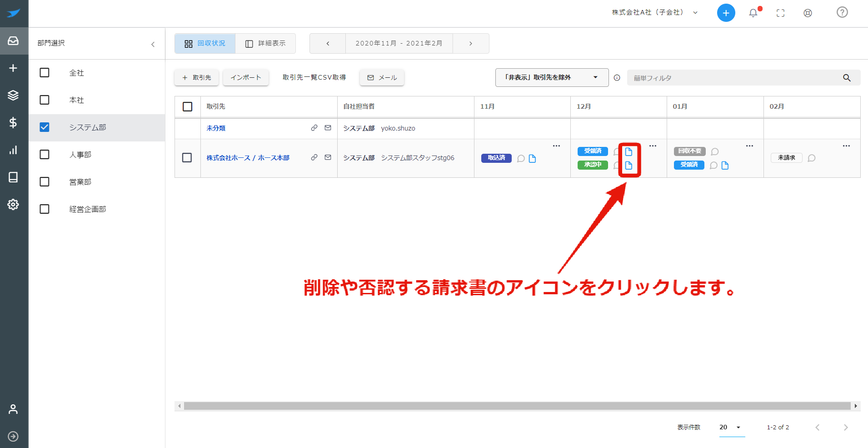Open the layers icon in sidebar
Viewport: 868px width, 448px height.
point(13,95)
